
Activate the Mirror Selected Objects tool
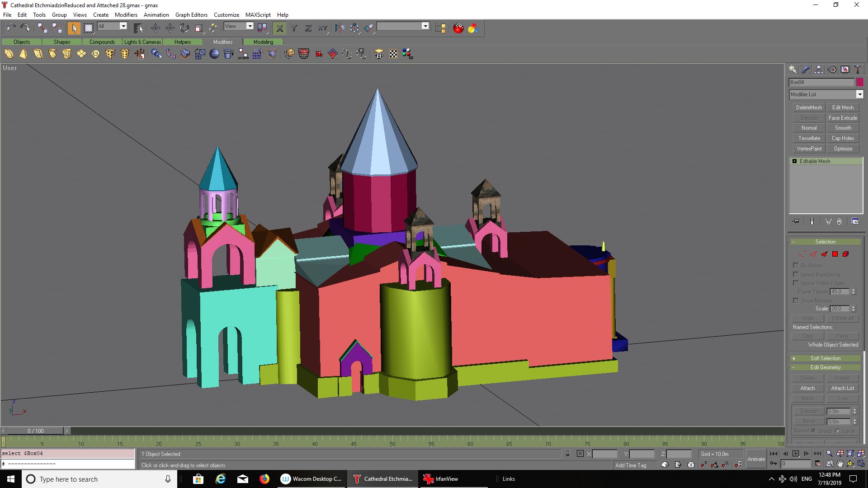pyautogui.click(x=340, y=28)
